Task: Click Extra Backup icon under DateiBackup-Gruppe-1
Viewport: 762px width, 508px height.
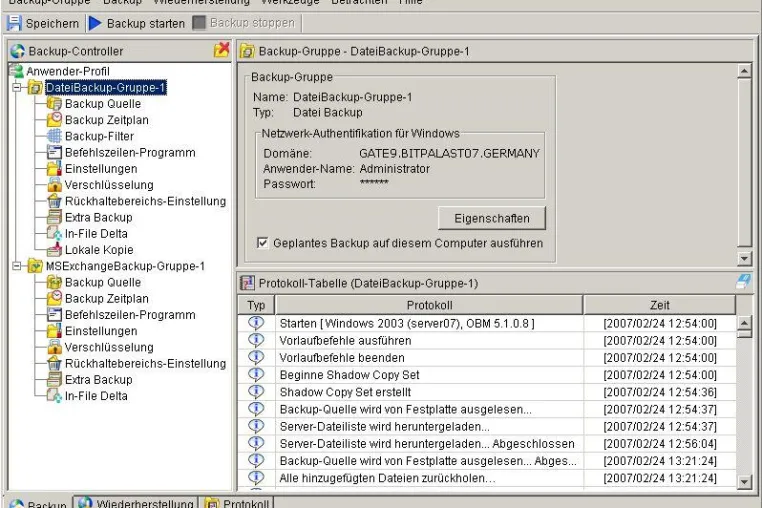Action: tap(54, 217)
